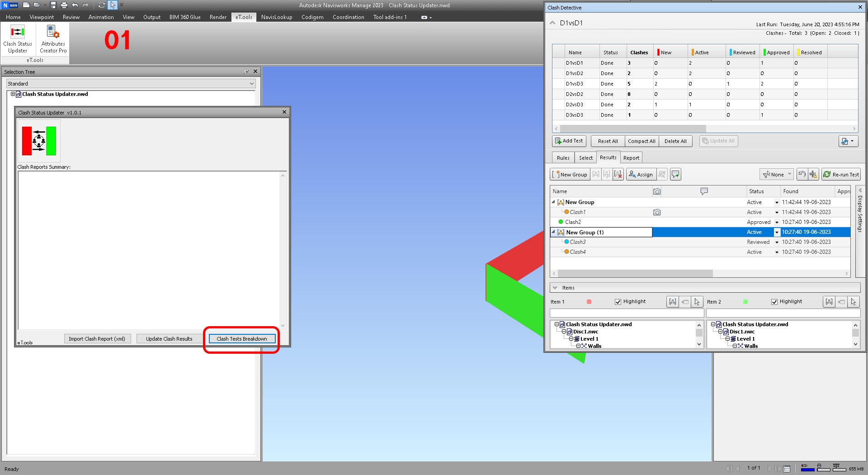Select Item 2 in scene with cursor icon

coord(854,302)
